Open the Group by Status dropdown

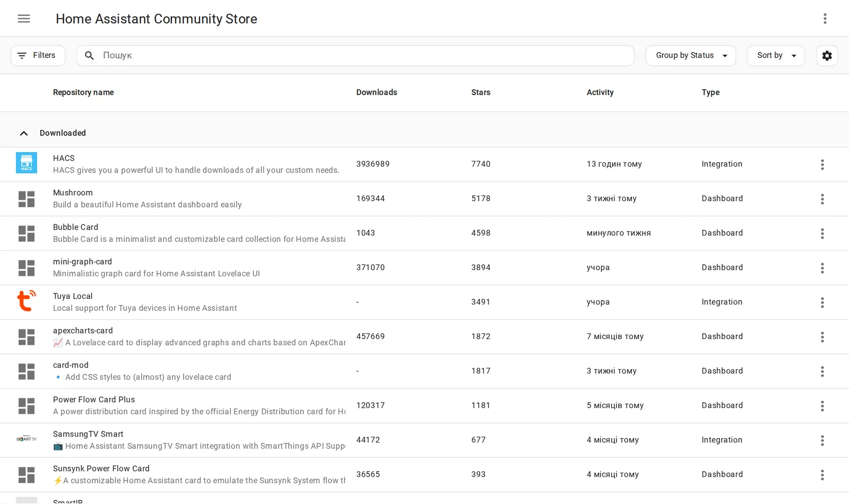[690, 56]
